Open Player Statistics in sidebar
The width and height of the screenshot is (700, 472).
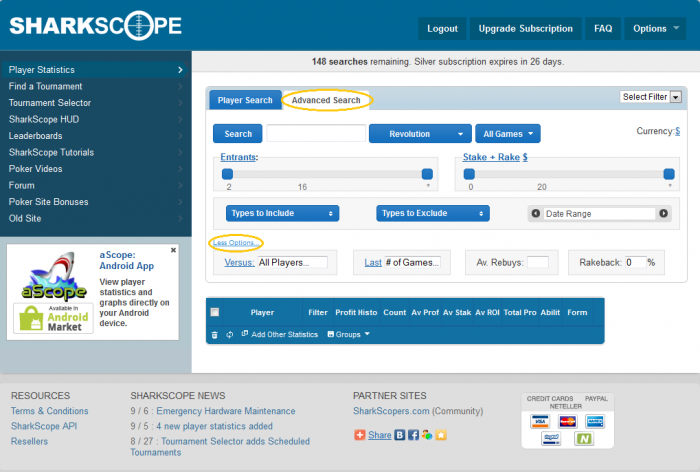pos(96,70)
